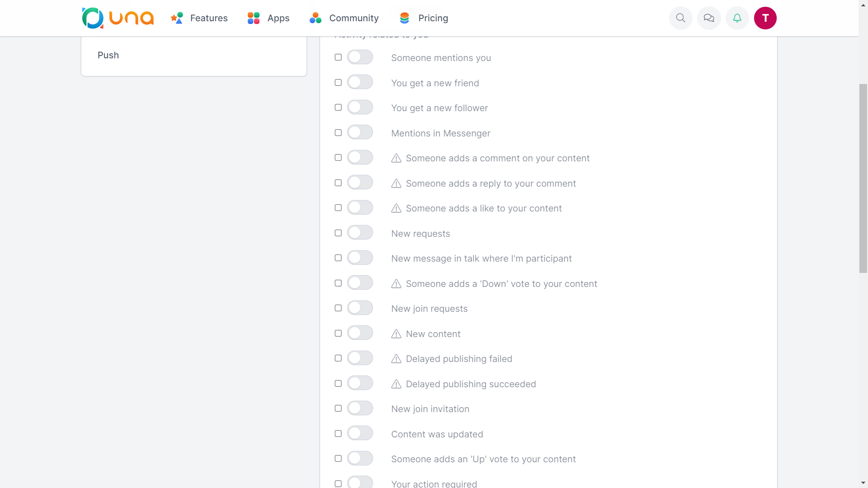The width and height of the screenshot is (868, 488).
Task: Open the messenger chat bubbles icon
Action: pyautogui.click(x=709, y=18)
